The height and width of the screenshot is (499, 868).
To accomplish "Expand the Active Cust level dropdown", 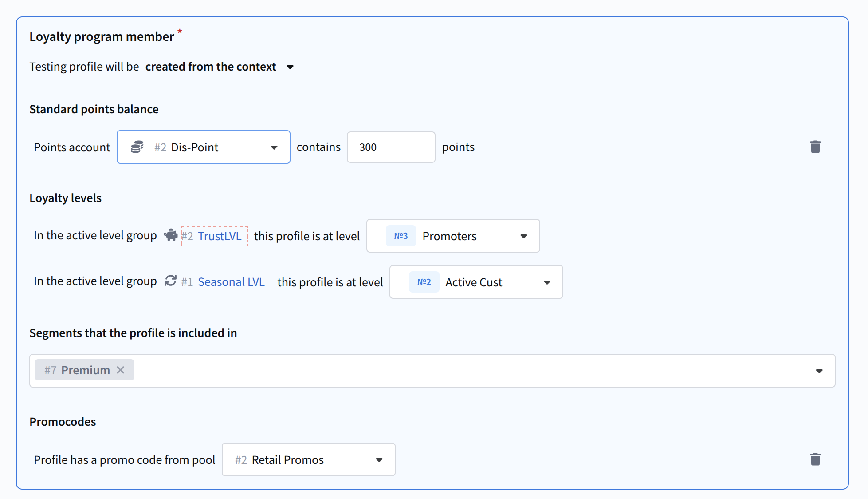I will click(x=546, y=282).
